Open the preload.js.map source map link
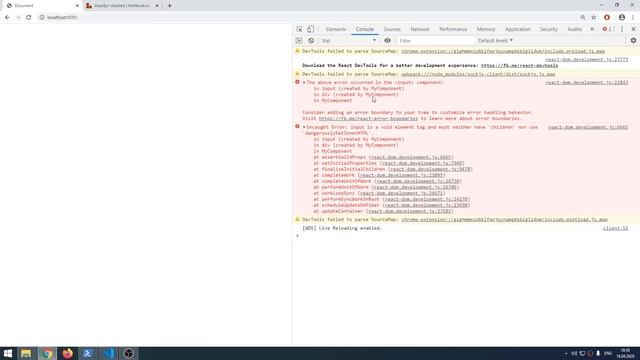 (x=503, y=51)
